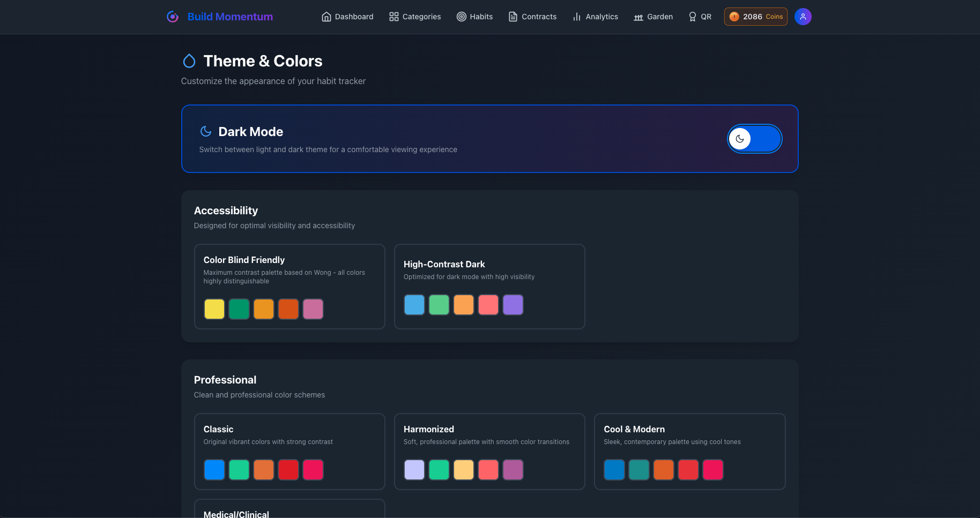Click the droplet icon beside Theme & Colors
980x518 pixels.
tap(189, 61)
